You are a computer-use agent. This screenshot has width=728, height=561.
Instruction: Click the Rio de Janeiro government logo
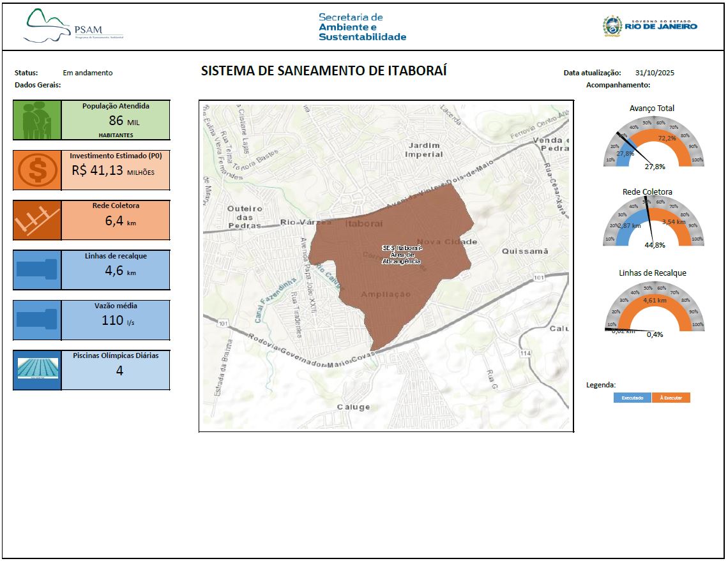650,26
